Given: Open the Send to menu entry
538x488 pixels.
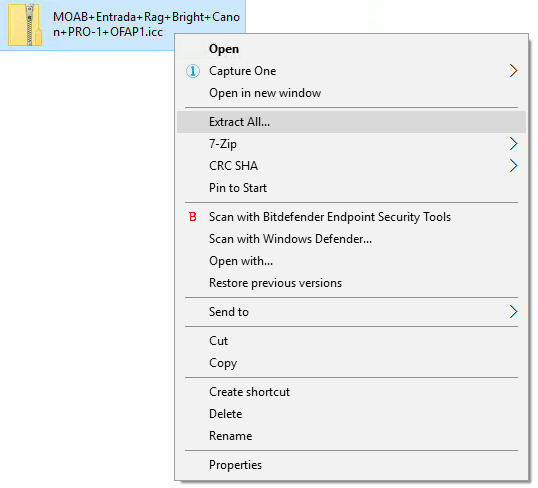Looking at the screenshot, I should [x=351, y=312].
